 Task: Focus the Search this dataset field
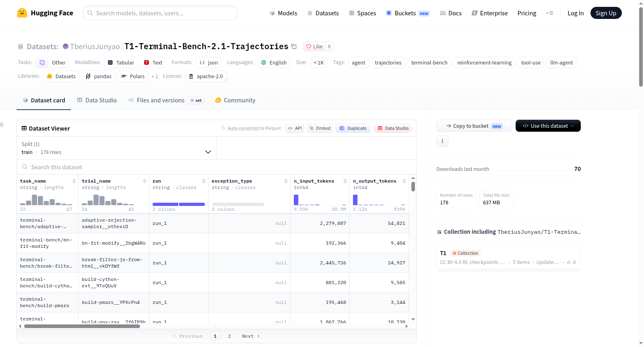click(x=217, y=167)
